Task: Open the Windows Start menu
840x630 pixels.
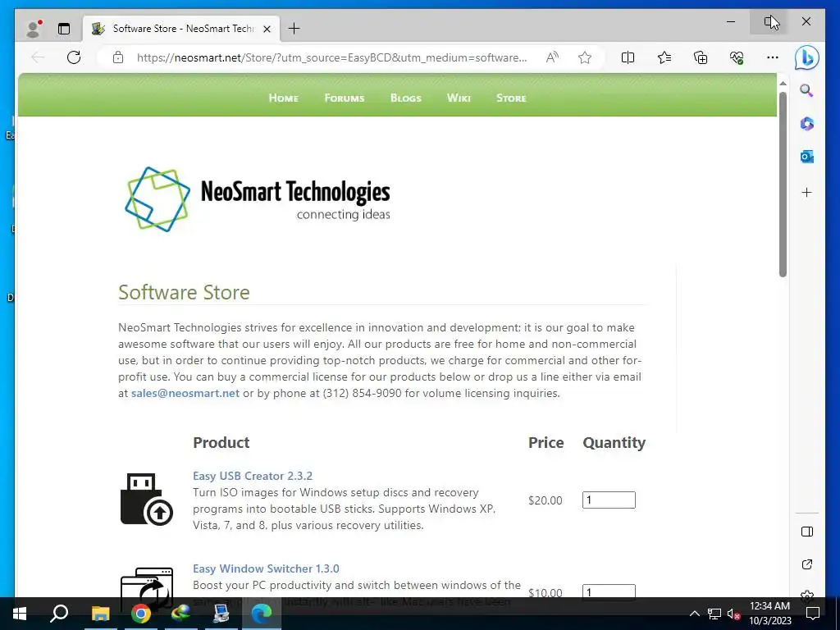Action: pyautogui.click(x=20, y=614)
